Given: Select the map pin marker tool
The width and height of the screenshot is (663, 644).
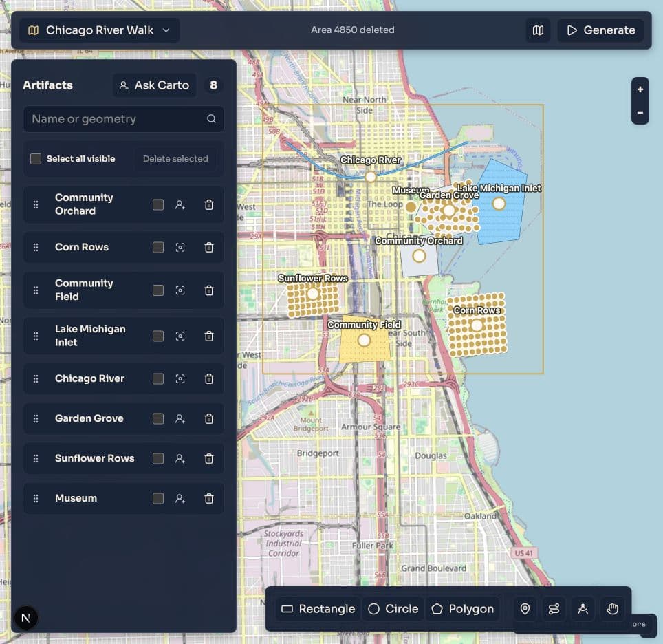Looking at the screenshot, I should 525,609.
